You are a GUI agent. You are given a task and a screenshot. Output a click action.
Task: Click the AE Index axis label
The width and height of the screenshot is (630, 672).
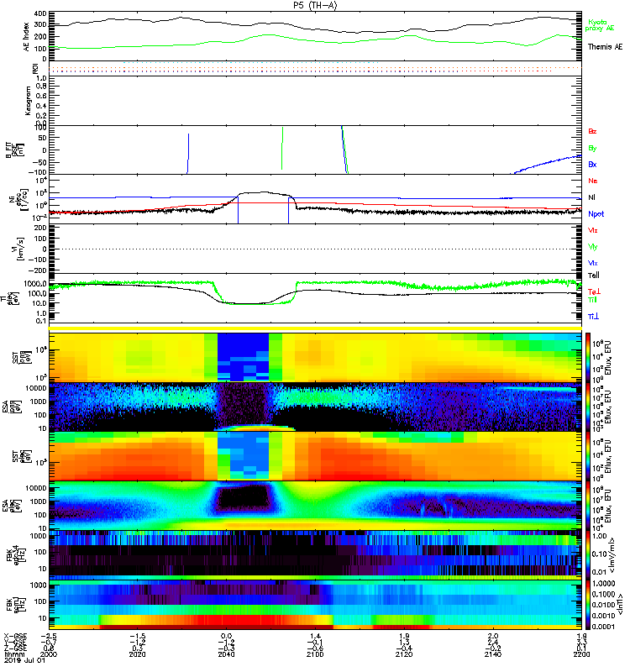[x=27, y=37]
